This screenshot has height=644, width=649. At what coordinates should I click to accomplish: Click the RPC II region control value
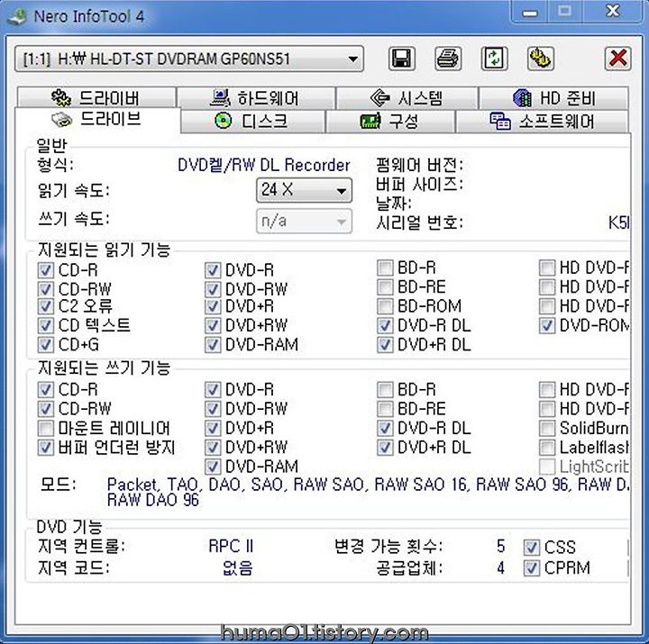coord(231,547)
